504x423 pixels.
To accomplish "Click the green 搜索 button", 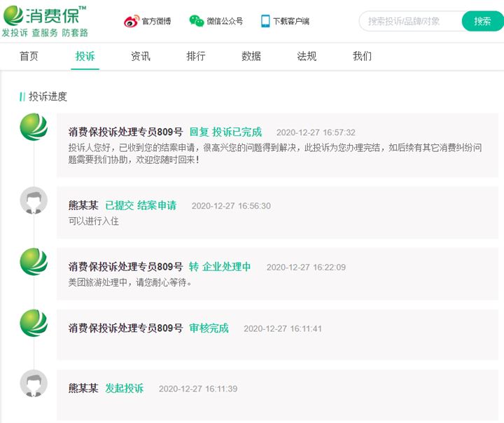I will click(x=482, y=21).
